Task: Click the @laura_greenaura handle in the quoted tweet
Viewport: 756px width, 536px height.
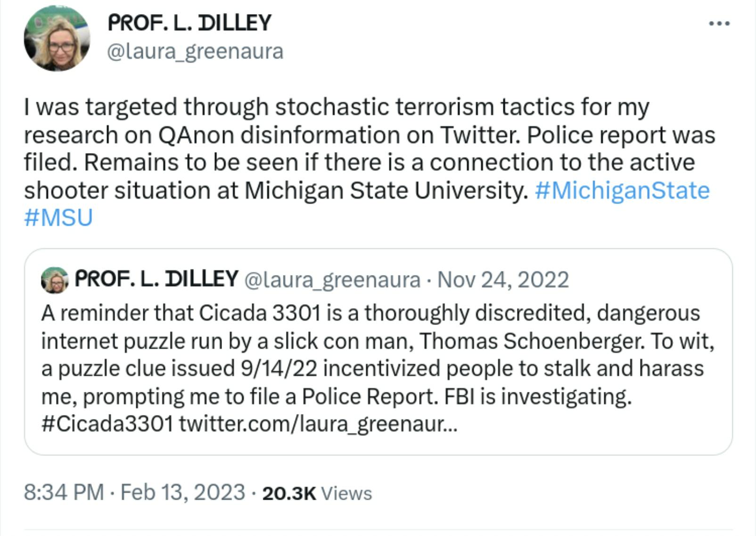Action: click(x=332, y=280)
